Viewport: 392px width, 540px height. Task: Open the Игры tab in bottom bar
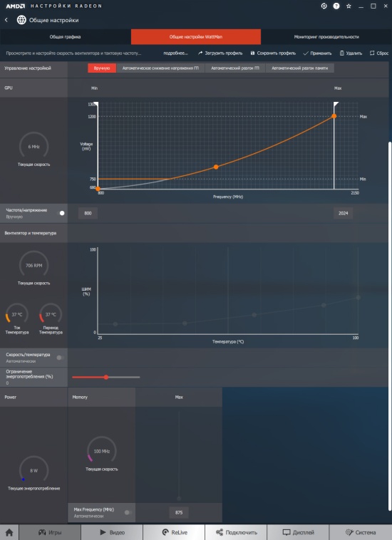[50, 532]
